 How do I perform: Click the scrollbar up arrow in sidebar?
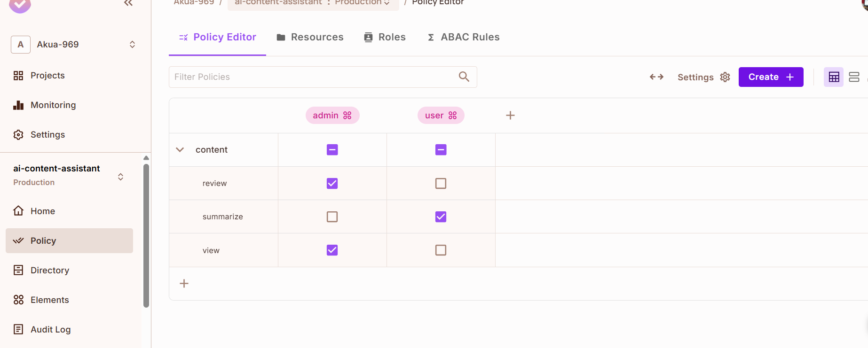point(146,158)
